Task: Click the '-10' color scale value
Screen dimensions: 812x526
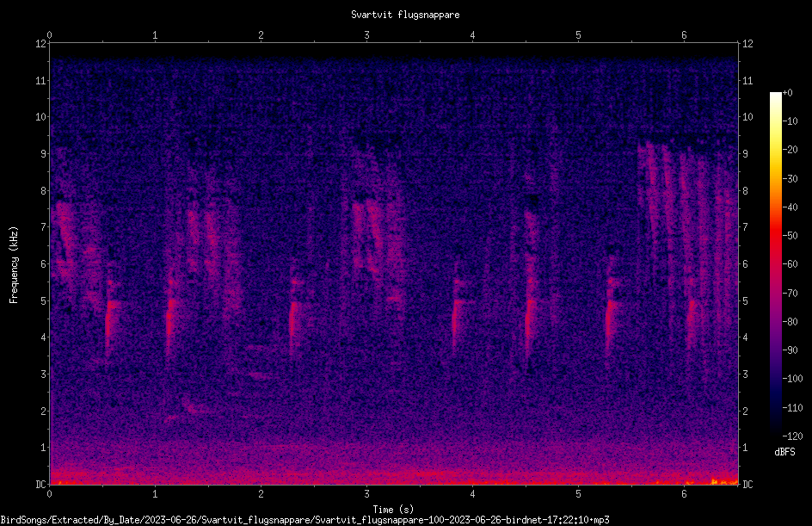Action: (790, 121)
